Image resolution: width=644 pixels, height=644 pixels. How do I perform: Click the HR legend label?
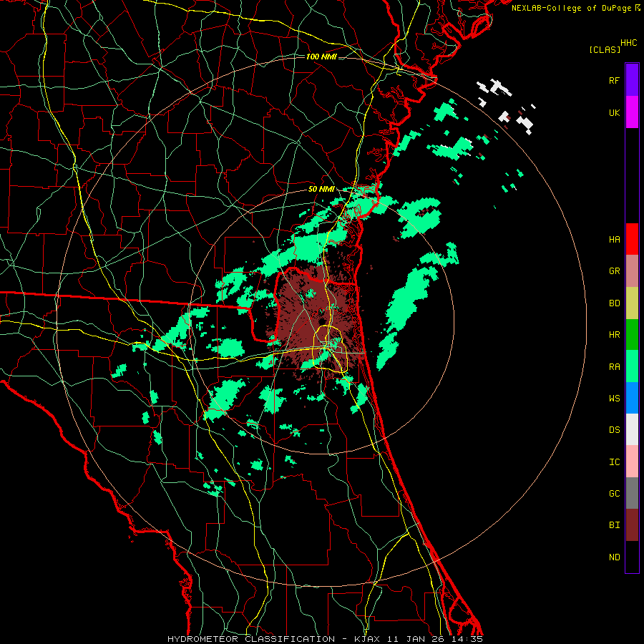point(615,335)
